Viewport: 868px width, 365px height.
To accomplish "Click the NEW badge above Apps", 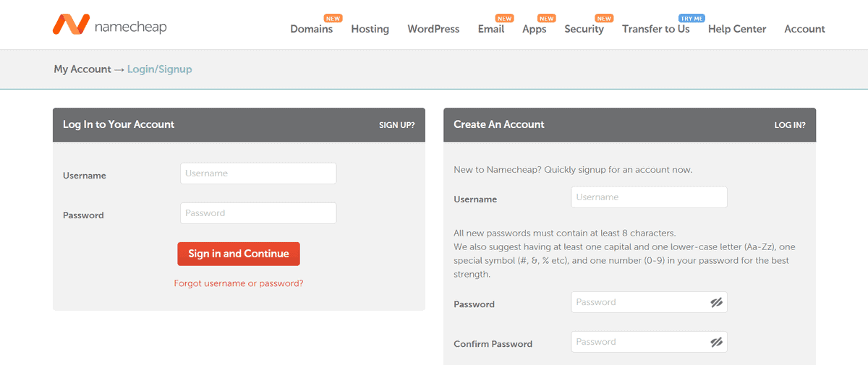I will pos(547,18).
